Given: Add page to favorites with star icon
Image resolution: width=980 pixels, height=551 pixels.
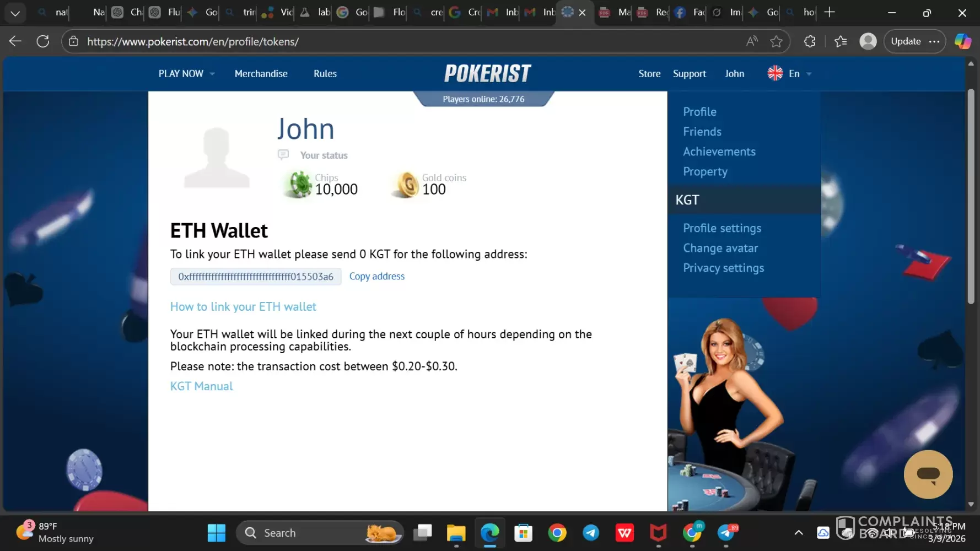Looking at the screenshot, I should click(x=776, y=41).
